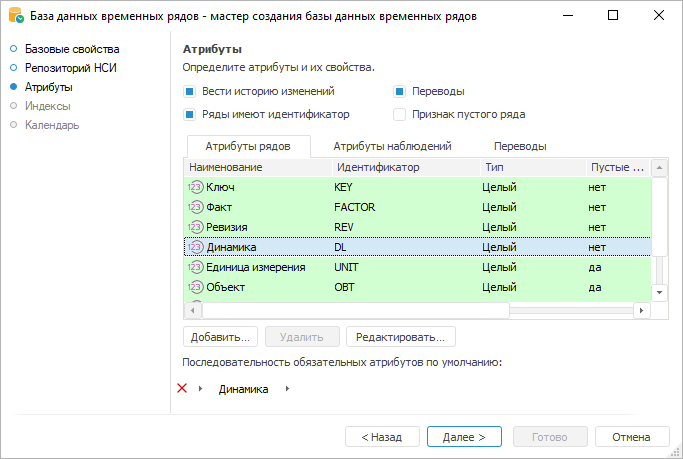Toggle the Ряды имеют идентификатор checkbox
Image resolution: width=683 pixels, height=459 pixels.
pyautogui.click(x=189, y=114)
